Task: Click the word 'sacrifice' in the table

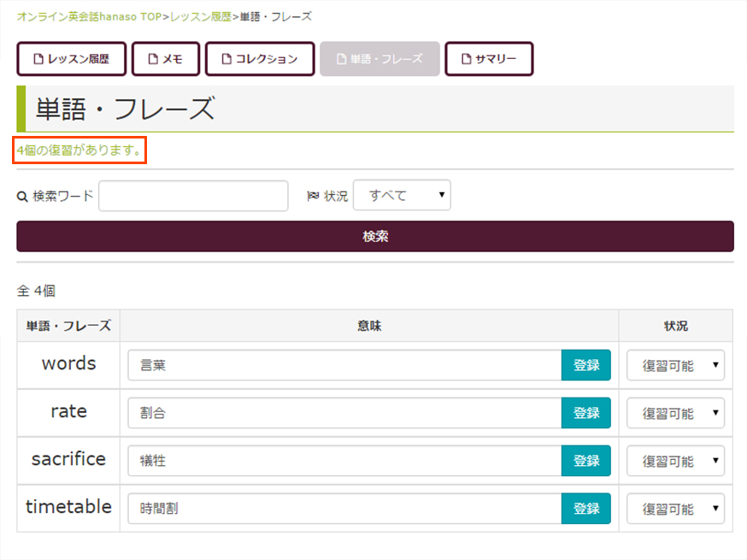Action: [68, 459]
